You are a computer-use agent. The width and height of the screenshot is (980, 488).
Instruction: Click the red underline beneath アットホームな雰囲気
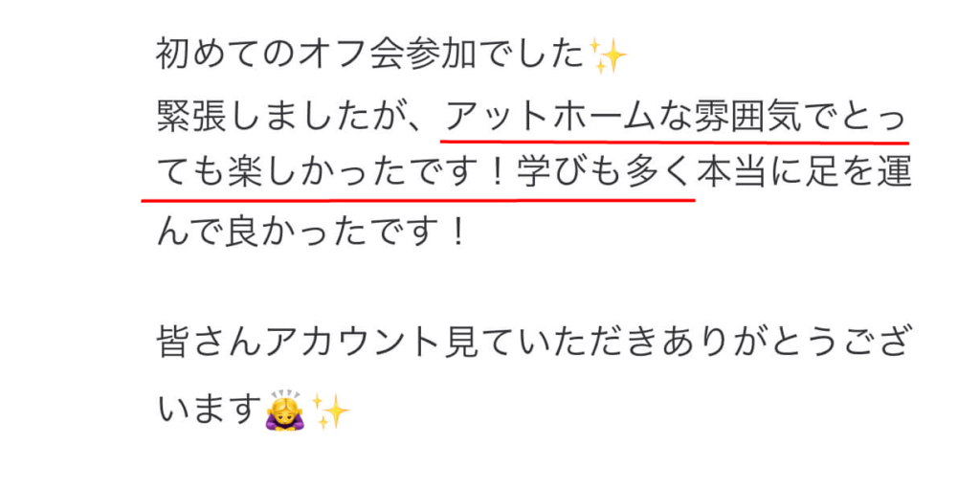coord(675,142)
